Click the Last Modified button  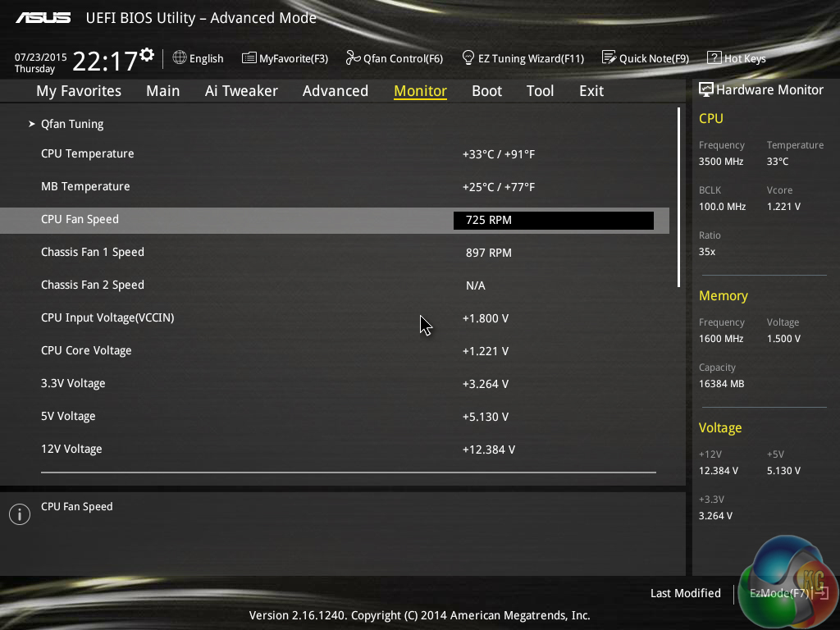coord(685,593)
